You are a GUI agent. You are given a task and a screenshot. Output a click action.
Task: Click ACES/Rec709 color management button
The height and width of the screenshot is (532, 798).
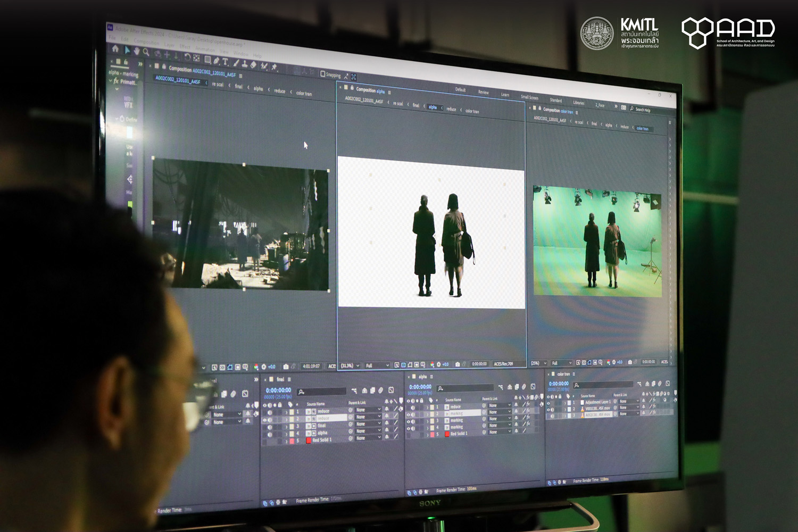503,364
